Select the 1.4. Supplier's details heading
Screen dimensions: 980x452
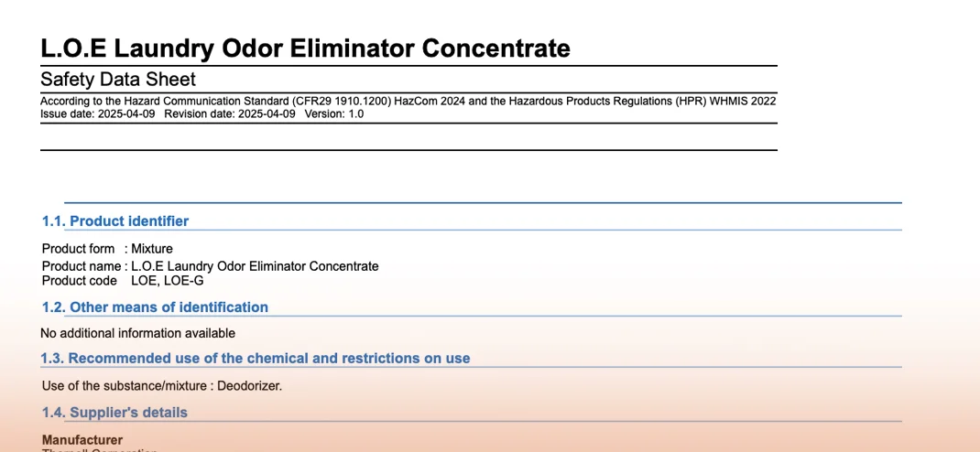(114, 413)
